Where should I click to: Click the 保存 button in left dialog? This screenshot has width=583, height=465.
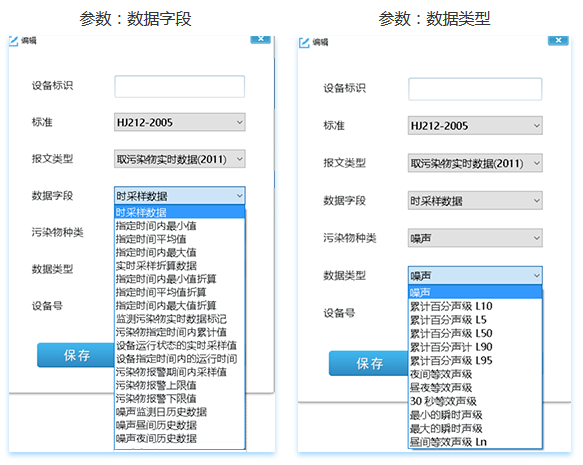coord(76,355)
